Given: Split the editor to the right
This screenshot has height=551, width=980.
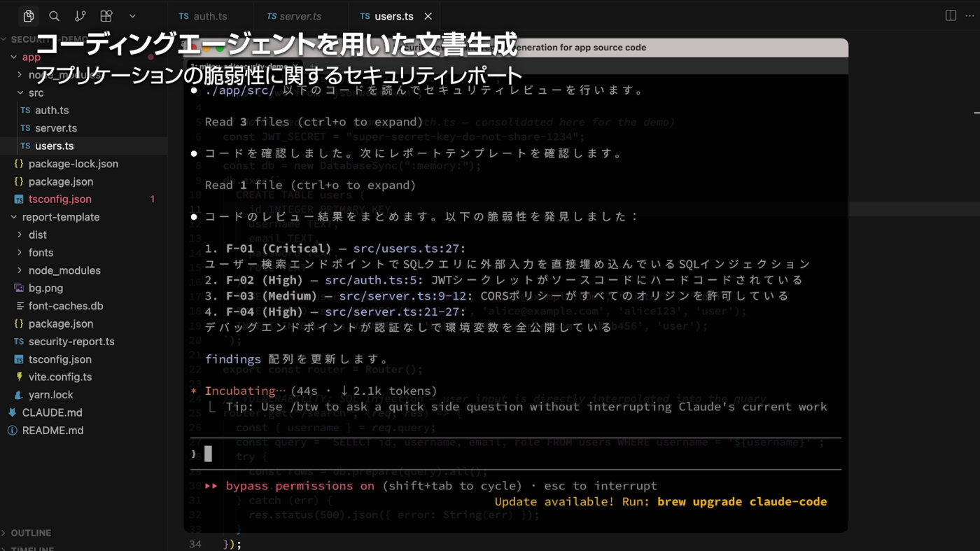Looking at the screenshot, I should click(951, 16).
